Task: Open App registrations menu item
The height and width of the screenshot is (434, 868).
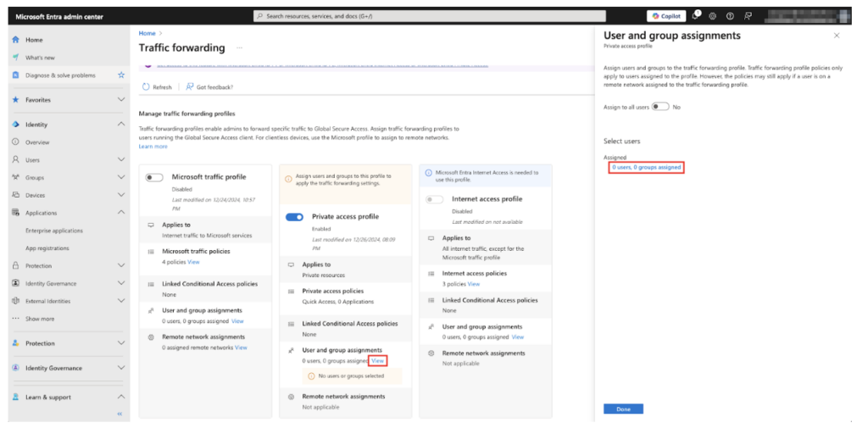Action: point(47,248)
